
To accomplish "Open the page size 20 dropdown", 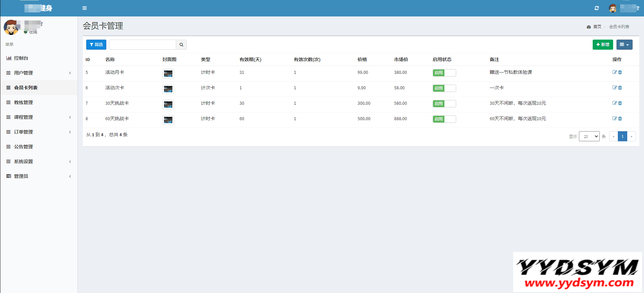I will pyautogui.click(x=589, y=136).
